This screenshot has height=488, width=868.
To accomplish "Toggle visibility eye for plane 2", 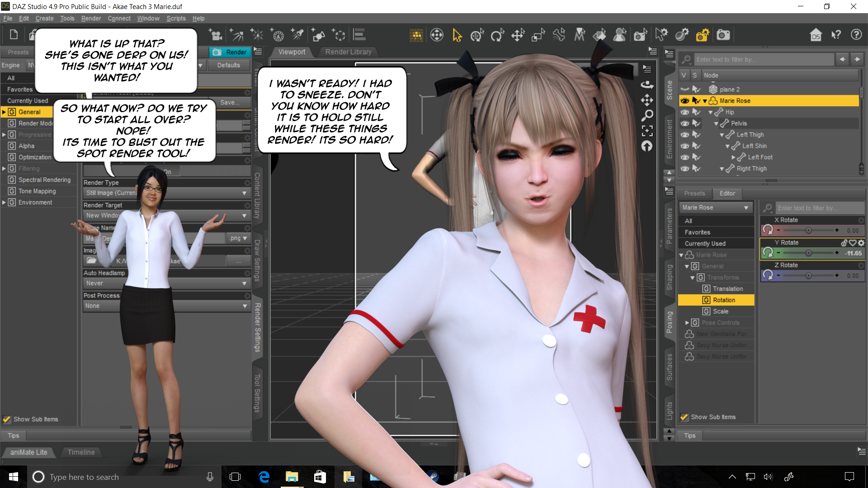I will [685, 89].
